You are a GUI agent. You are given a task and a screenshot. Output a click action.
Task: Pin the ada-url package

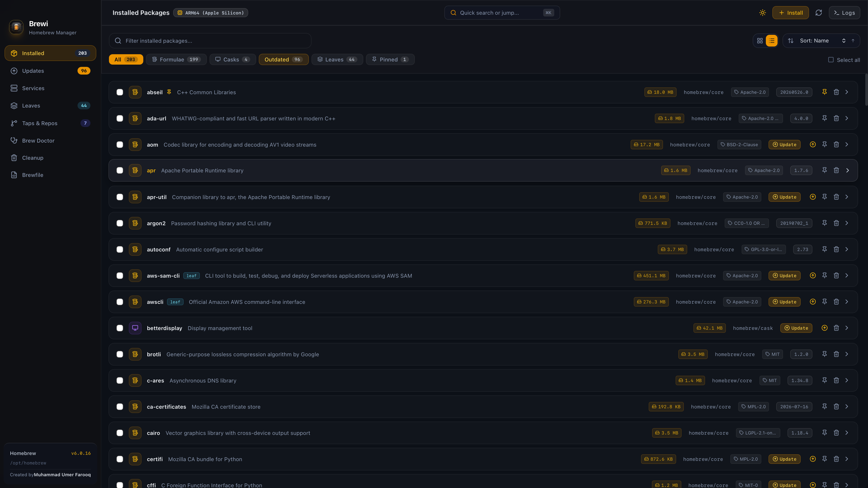[x=825, y=118]
